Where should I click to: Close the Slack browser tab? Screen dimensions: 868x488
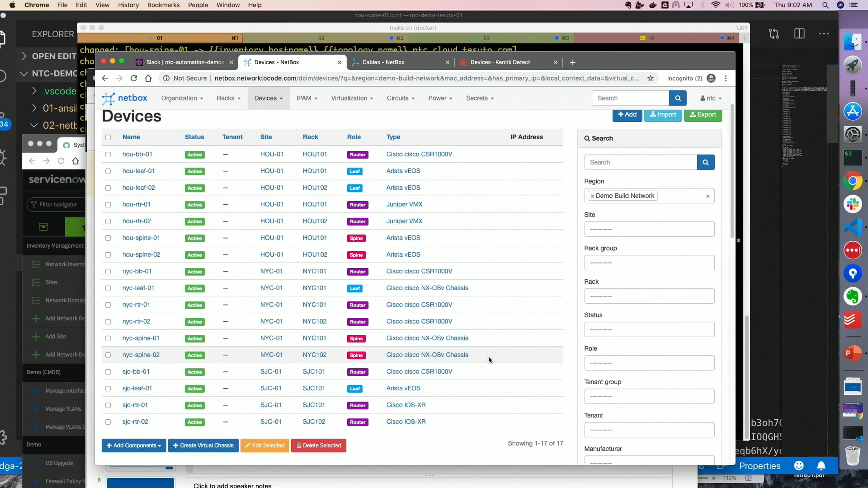tap(231, 62)
